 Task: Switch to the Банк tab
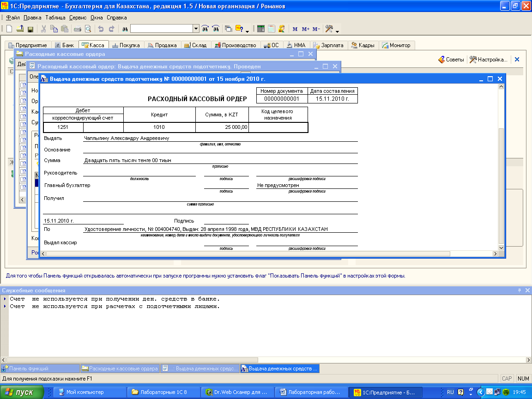(65, 45)
